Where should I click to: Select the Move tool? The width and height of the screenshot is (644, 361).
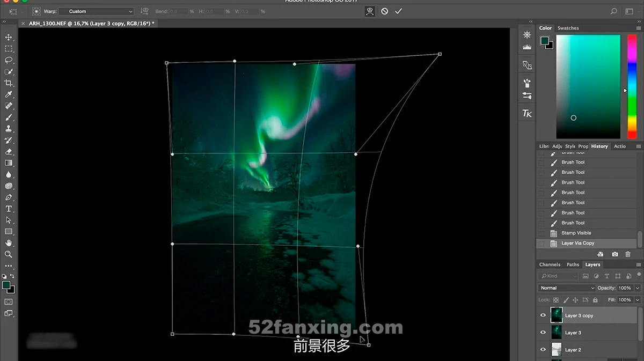point(9,37)
